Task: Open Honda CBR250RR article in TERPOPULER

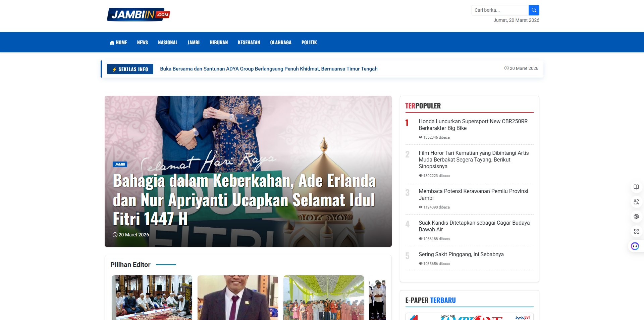Action: pyautogui.click(x=473, y=125)
